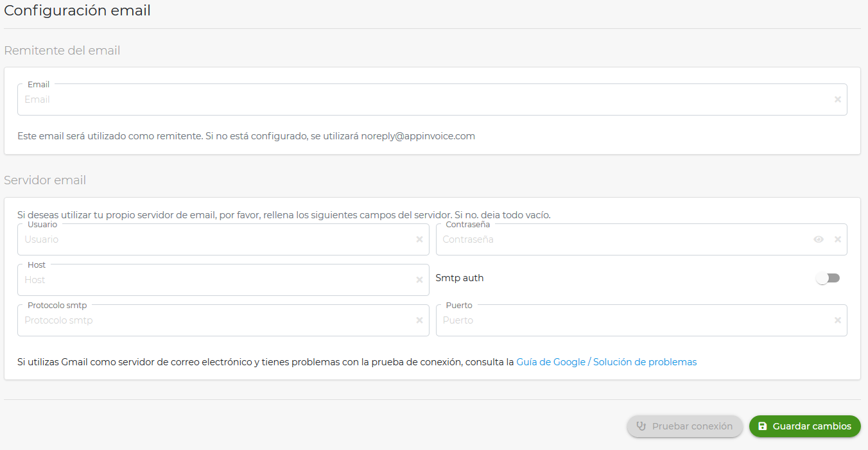Click the Servidor email section heading
Screen dimensions: 868x450
pos(45,180)
